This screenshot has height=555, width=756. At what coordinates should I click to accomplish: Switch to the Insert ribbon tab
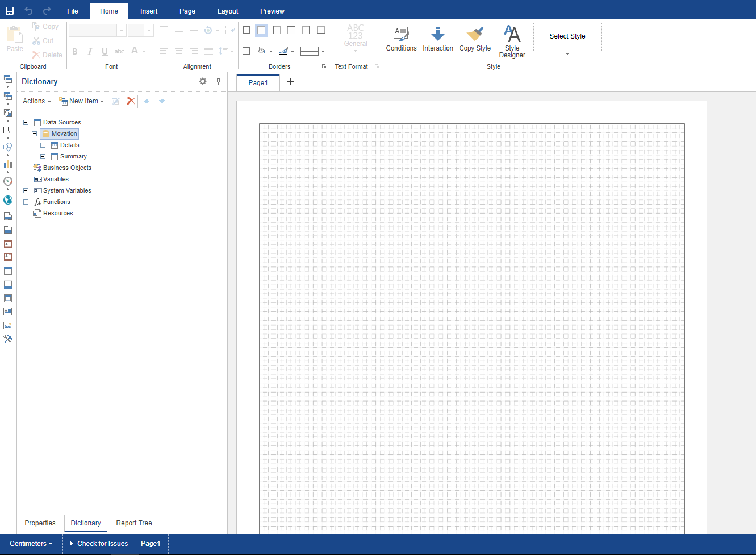[x=148, y=11]
